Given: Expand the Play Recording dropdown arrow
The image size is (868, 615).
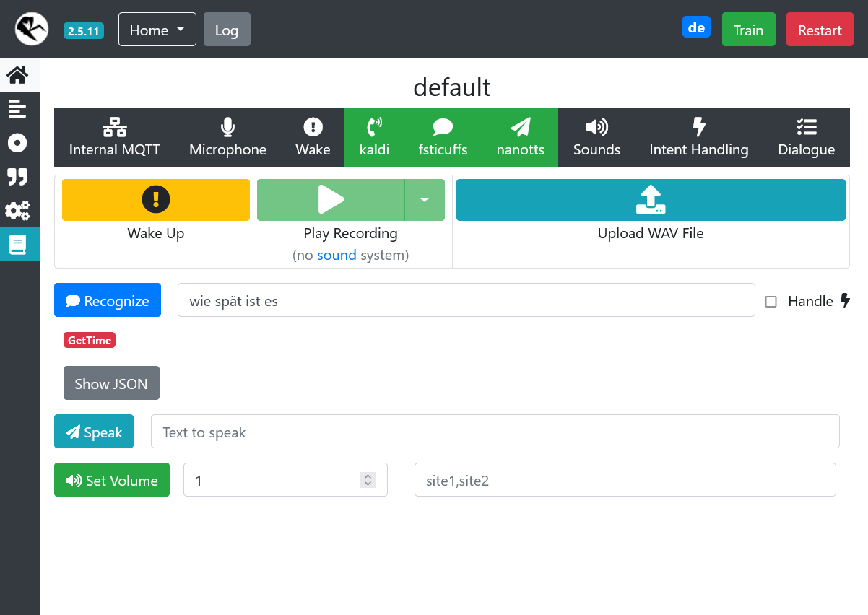Looking at the screenshot, I should [425, 200].
